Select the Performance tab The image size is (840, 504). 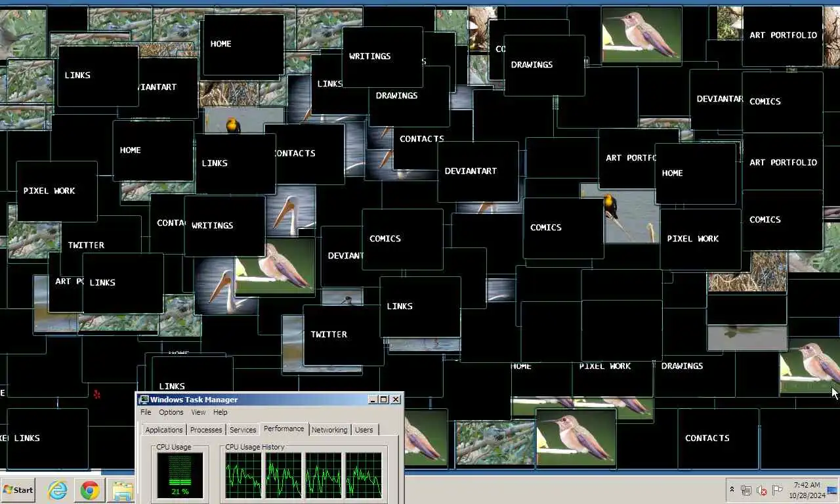click(x=284, y=429)
